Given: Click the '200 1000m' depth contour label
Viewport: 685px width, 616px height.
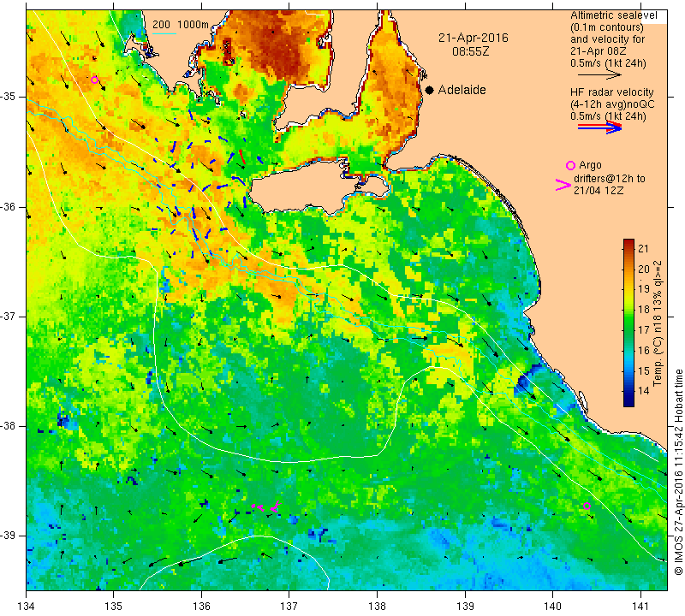Looking at the screenshot, I should (x=181, y=25).
